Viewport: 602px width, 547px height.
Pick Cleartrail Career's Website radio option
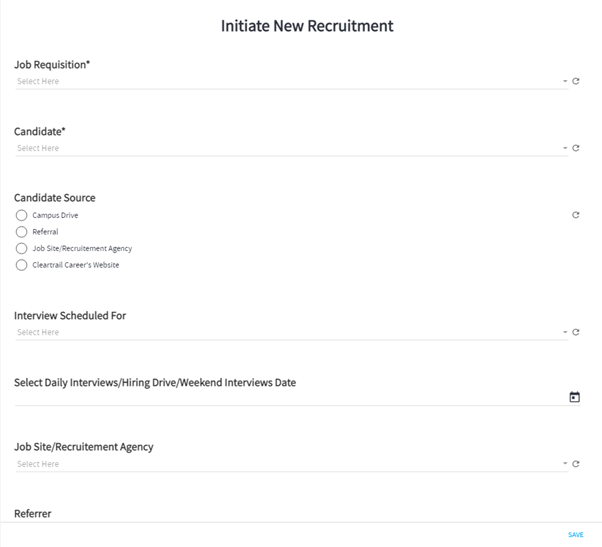click(22, 265)
